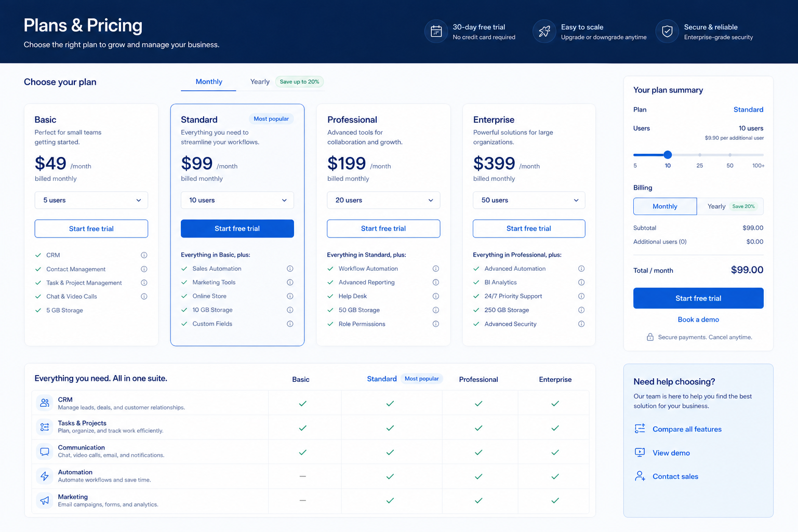Image resolution: width=798 pixels, height=532 pixels.
Task: Select Monthly billing in plan summary
Action: [665, 206]
